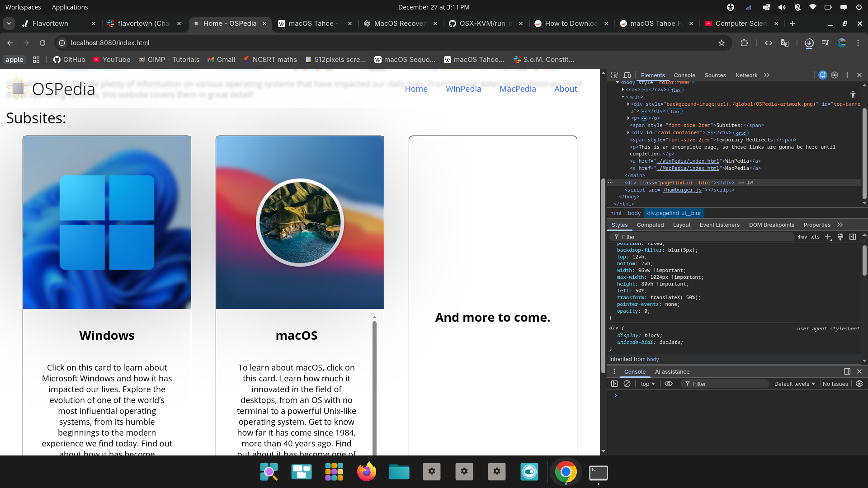The height and width of the screenshot is (488, 868).
Task: Open the top JavaScript context dropdown
Action: coord(647,384)
